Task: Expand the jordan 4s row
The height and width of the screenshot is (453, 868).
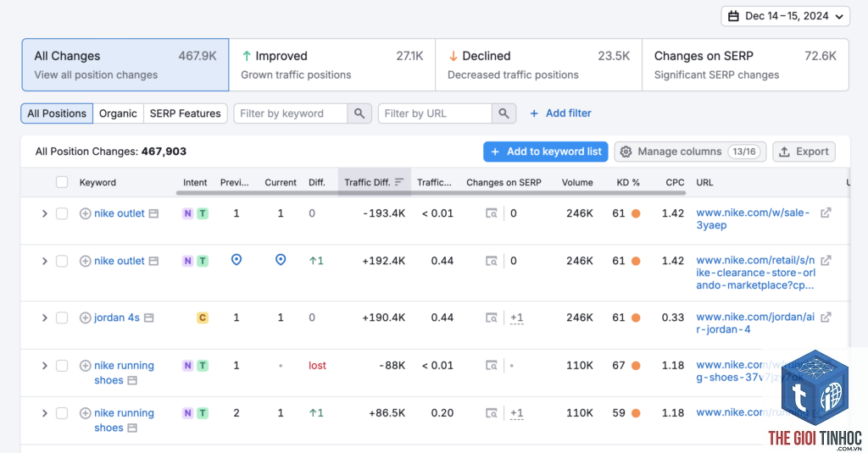Action: pyautogui.click(x=45, y=318)
